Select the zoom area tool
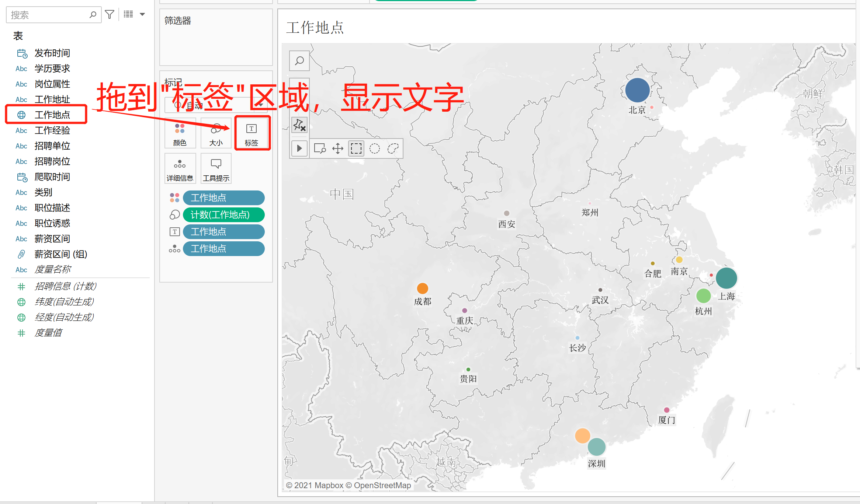860x504 pixels. (x=320, y=148)
